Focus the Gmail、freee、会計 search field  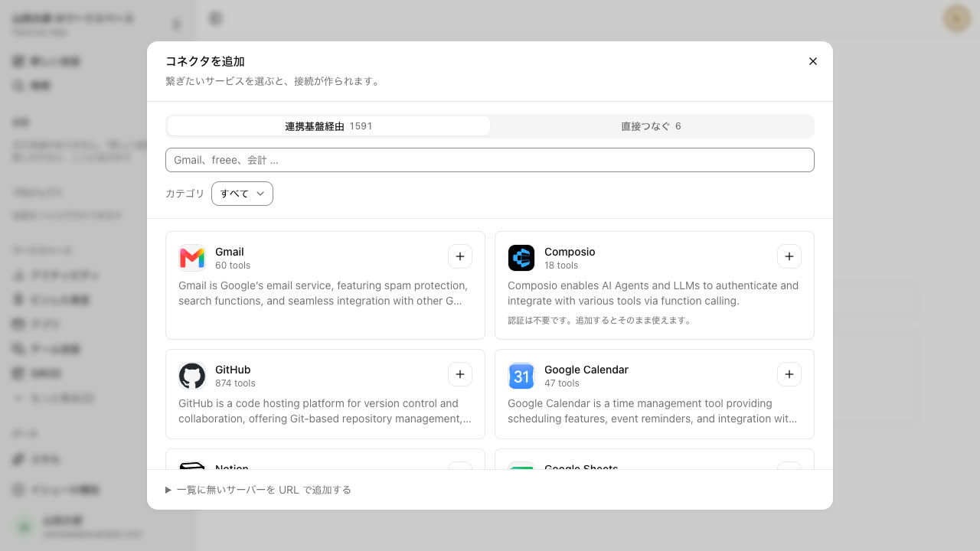point(490,160)
